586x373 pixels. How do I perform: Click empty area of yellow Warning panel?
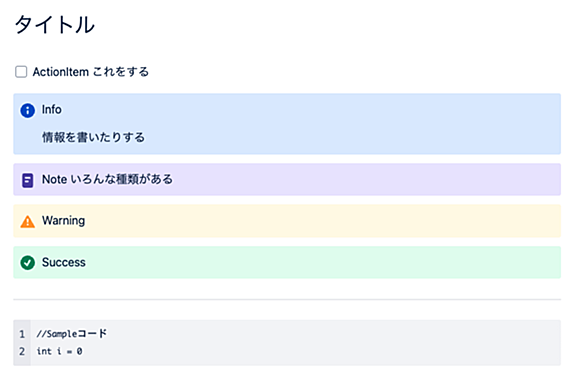[321, 221]
